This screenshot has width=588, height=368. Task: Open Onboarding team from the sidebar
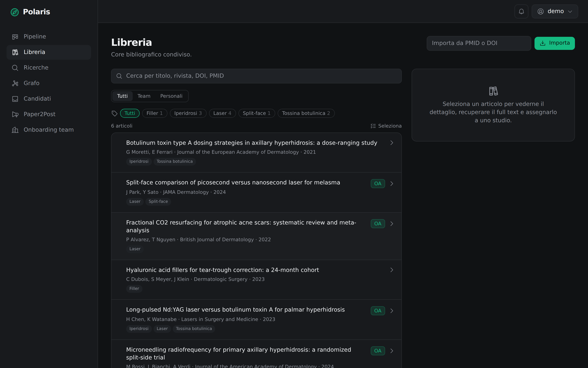pos(49,130)
